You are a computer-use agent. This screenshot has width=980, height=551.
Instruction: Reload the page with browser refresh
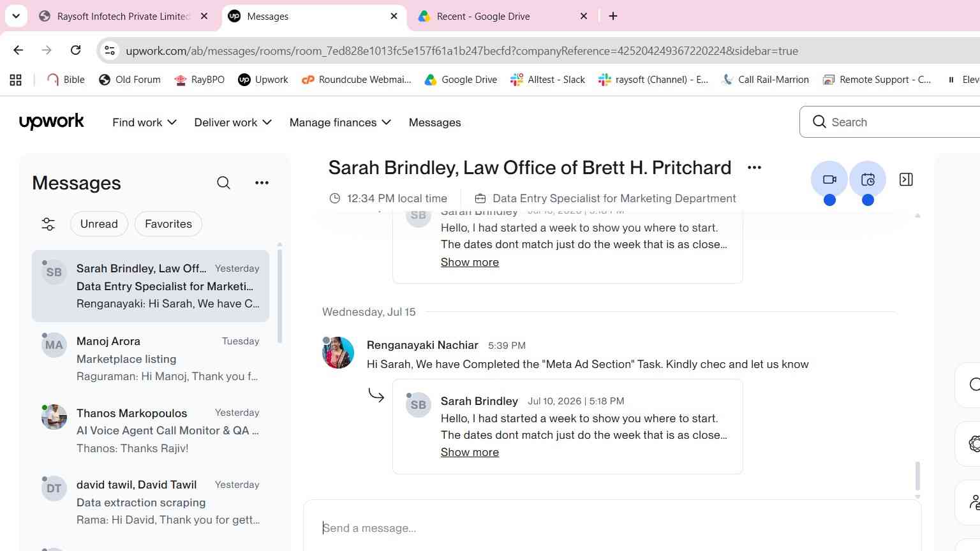pyautogui.click(x=75, y=50)
